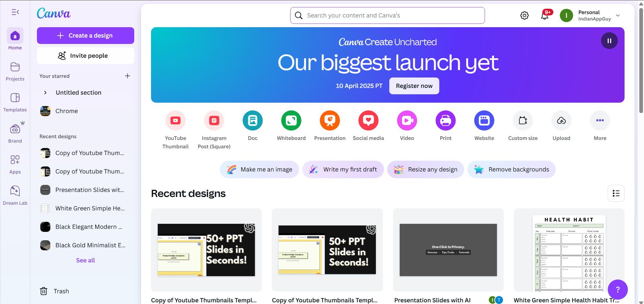The image size is (644, 304).
Task: Select Write my first draft
Action: pyautogui.click(x=343, y=169)
